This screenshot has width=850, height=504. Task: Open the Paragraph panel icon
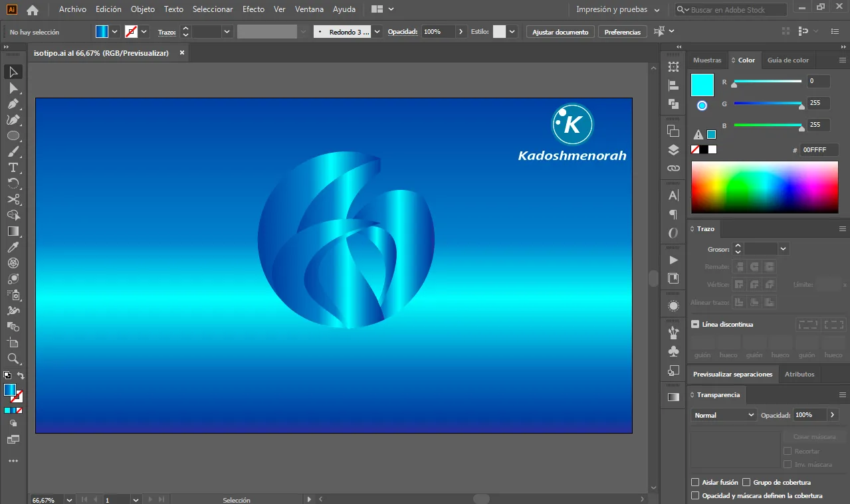tap(673, 214)
